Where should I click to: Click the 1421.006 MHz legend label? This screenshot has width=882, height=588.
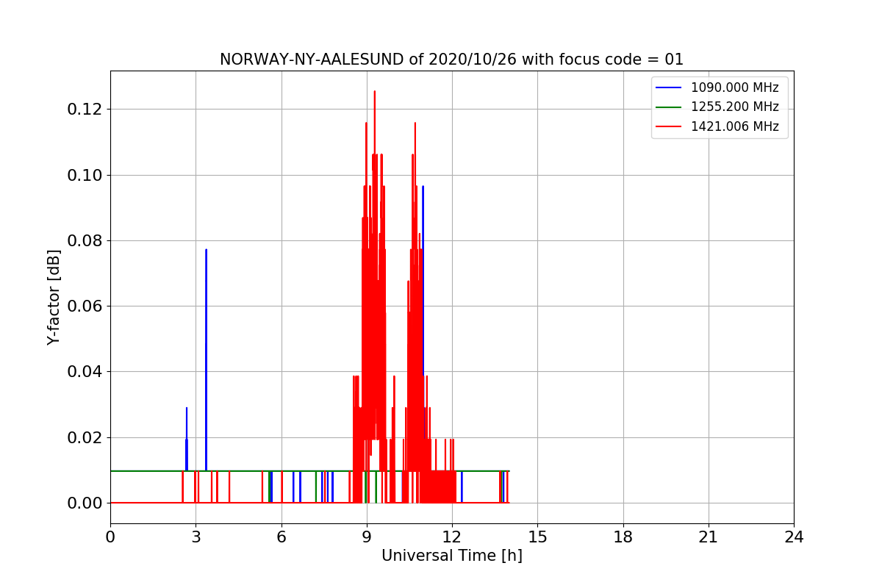coord(734,126)
